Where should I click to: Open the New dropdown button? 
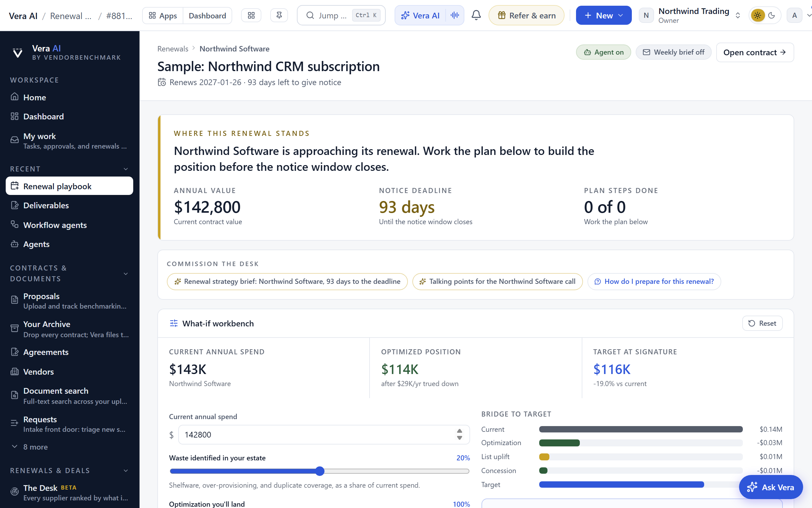point(603,16)
